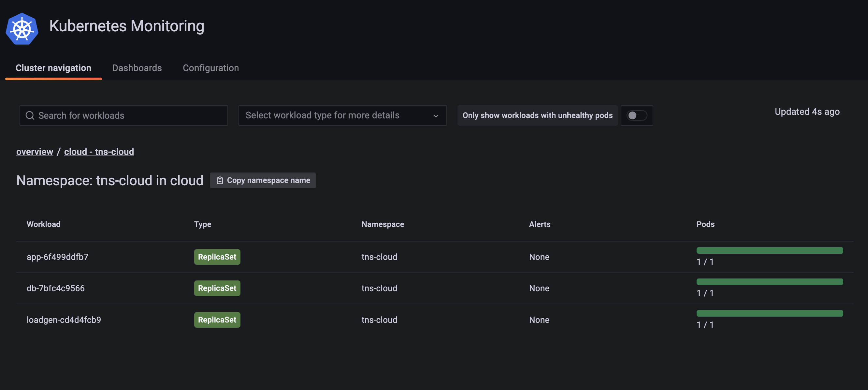Click the Kubernetes logo icon
The width and height of the screenshot is (868, 390).
pyautogui.click(x=22, y=28)
